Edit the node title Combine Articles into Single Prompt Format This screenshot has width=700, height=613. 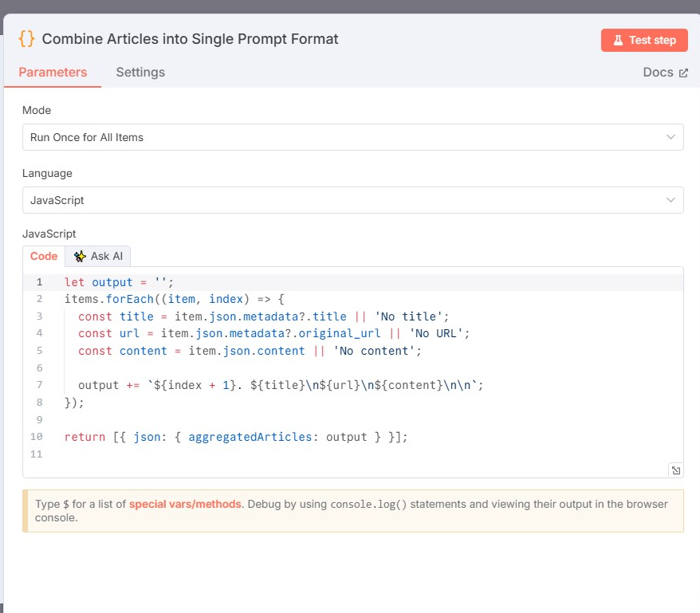point(191,39)
